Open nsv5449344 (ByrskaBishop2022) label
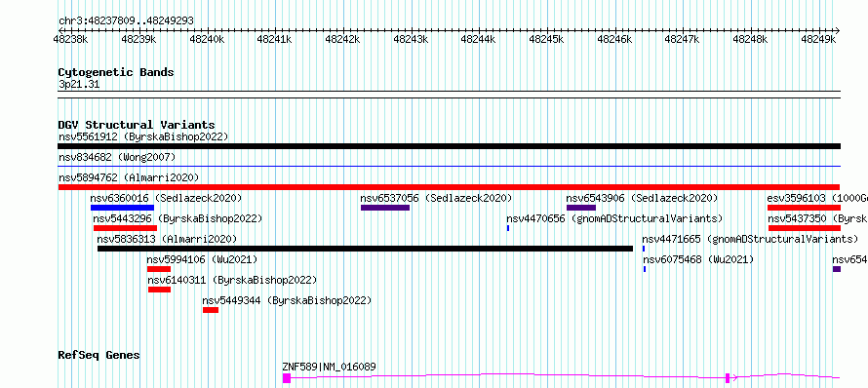The image size is (868, 388). click(287, 300)
